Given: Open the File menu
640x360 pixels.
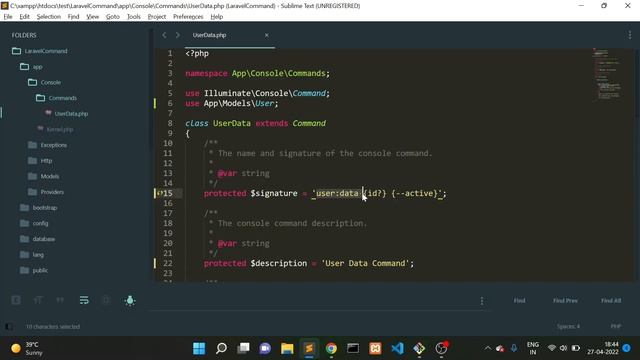Looking at the screenshot, I should pyautogui.click(x=8, y=17).
